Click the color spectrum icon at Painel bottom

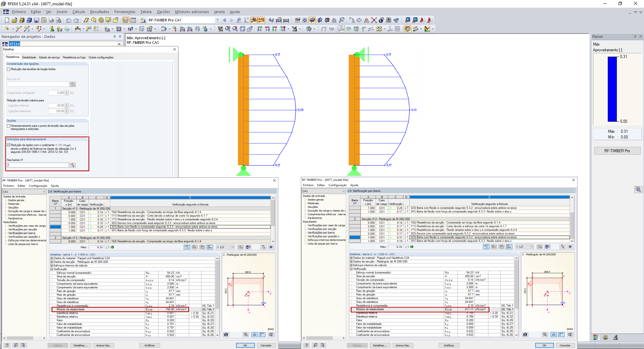[596, 338]
